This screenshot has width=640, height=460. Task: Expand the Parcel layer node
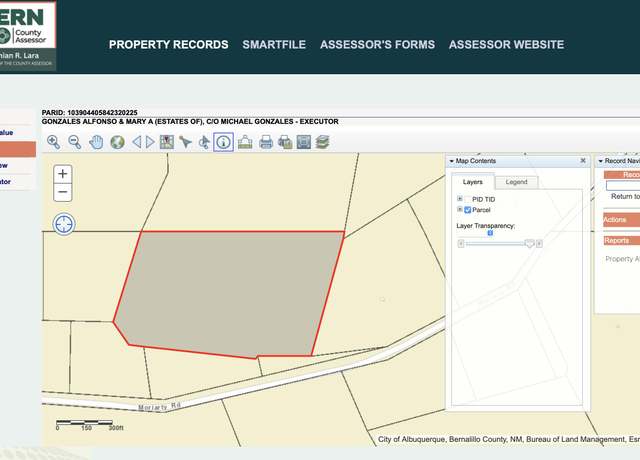(x=460, y=209)
